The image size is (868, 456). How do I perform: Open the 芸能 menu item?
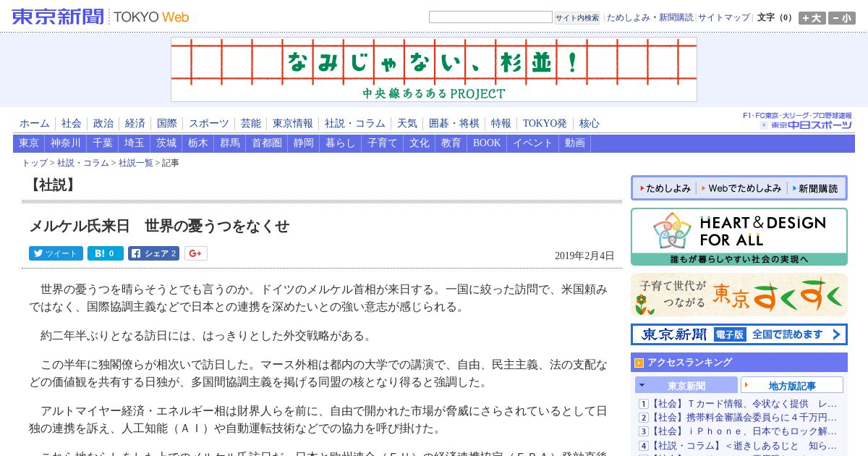[250, 123]
